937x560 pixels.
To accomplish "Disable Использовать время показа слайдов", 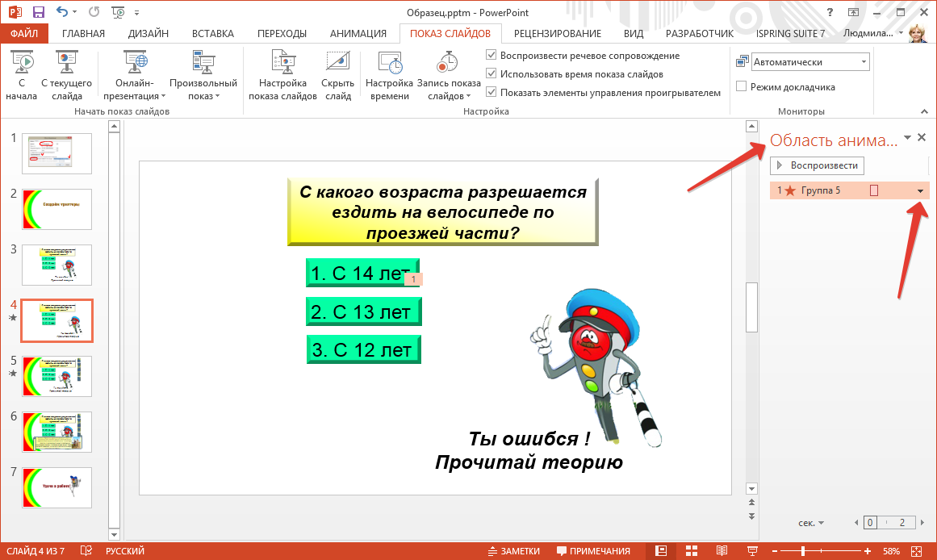I will pyautogui.click(x=490, y=73).
